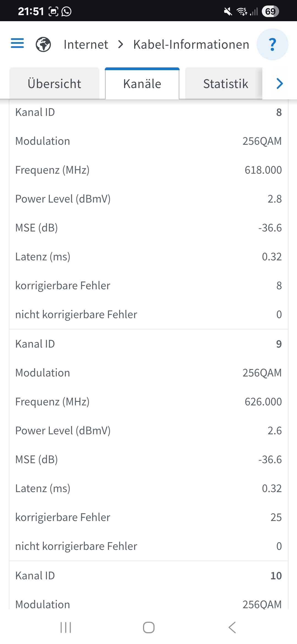The width and height of the screenshot is (297, 644).
Task: Click the breadcrumb arrow after Internet
Action: pyautogui.click(x=120, y=44)
